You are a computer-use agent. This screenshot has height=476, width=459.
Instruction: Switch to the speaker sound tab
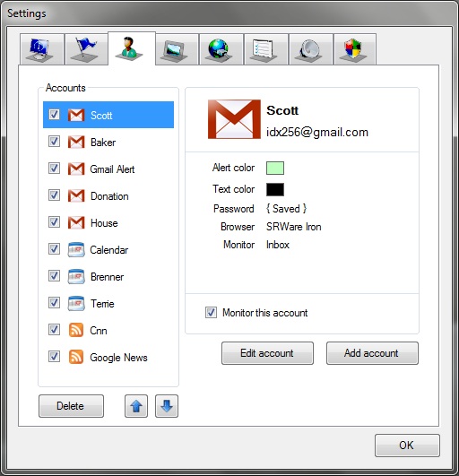(311, 49)
